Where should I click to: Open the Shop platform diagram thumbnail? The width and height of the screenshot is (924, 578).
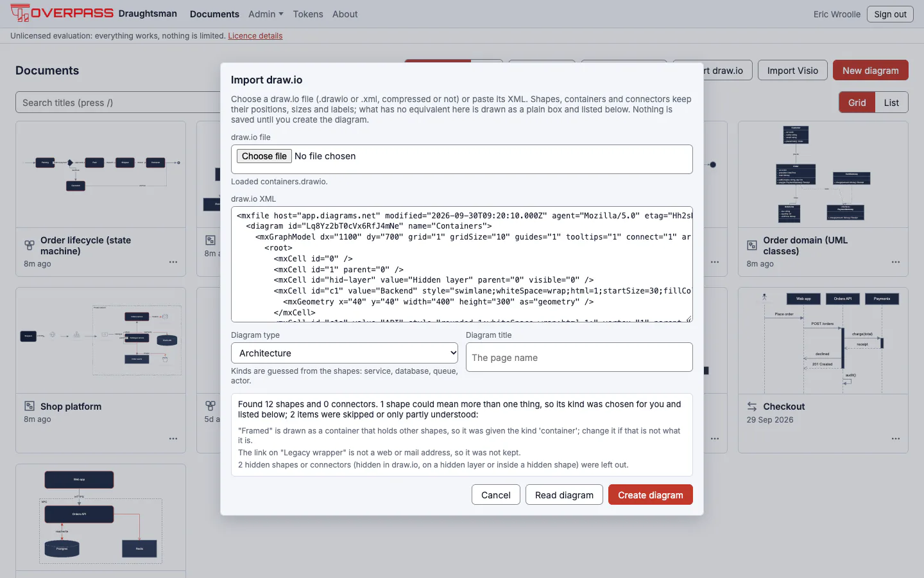click(x=101, y=340)
